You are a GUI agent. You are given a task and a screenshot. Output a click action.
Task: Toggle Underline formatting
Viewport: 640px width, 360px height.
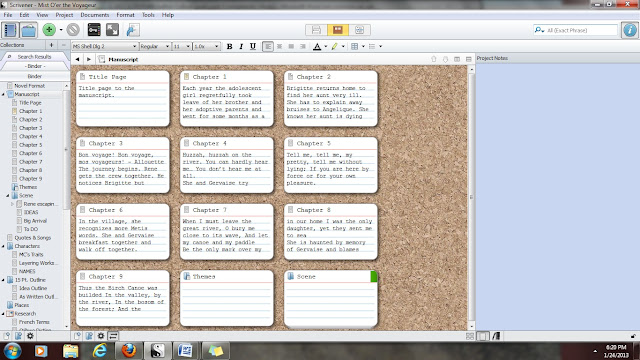point(253,47)
